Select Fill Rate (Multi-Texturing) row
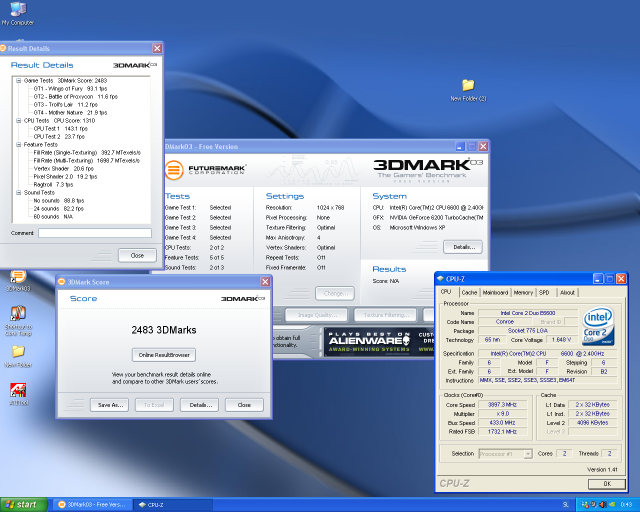This screenshot has width=640, height=512. click(x=87, y=160)
